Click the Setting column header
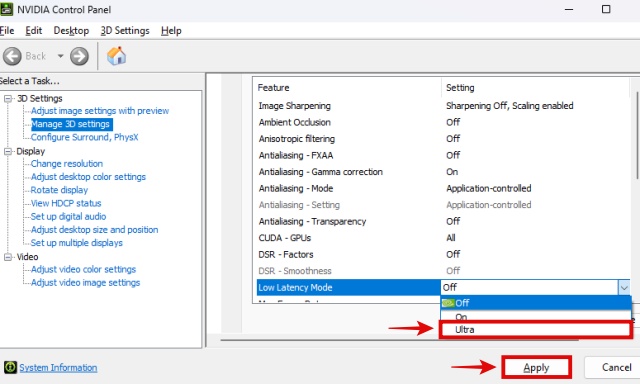 460,88
